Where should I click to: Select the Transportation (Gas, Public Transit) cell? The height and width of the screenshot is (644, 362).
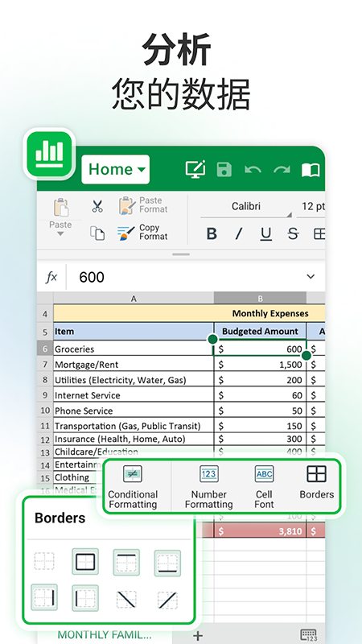[134, 426]
